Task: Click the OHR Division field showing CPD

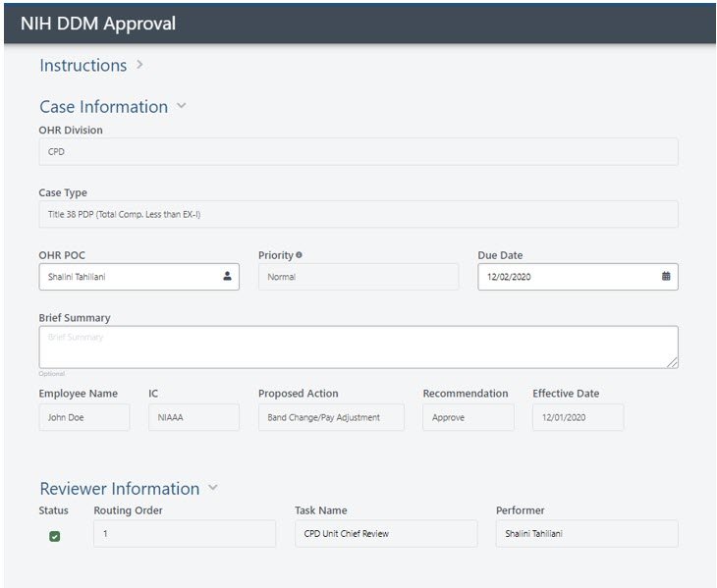Action: tap(358, 152)
